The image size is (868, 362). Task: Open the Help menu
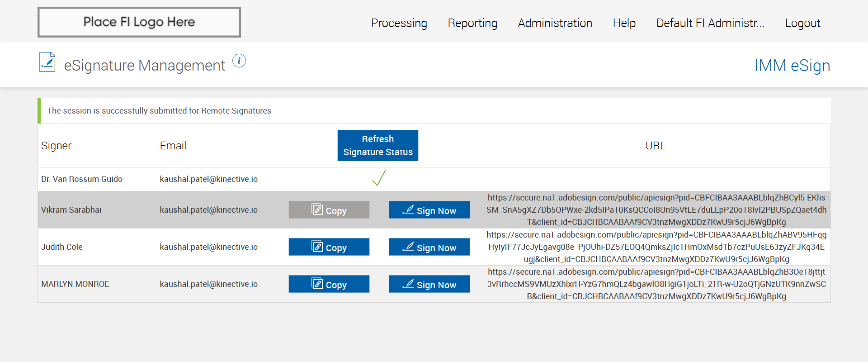tap(624, 23)
